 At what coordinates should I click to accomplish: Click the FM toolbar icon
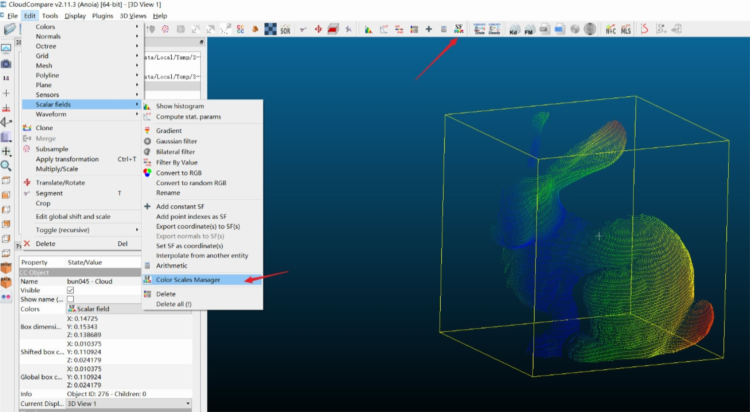(529, 30)
